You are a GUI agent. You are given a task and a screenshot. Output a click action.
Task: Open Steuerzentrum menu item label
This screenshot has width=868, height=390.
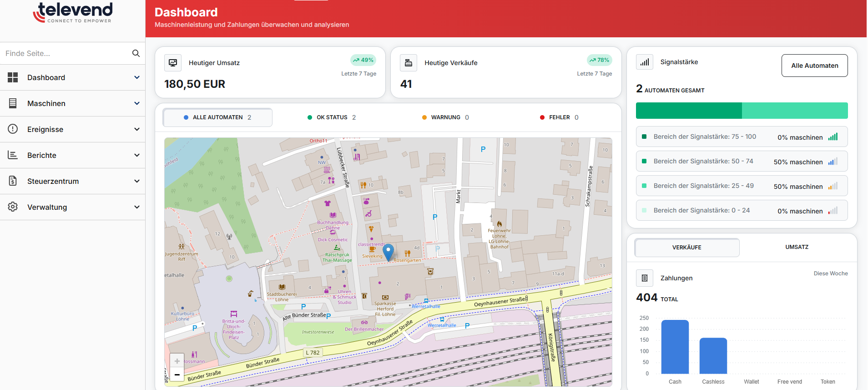pyautogui.click(x=53, y=181)
